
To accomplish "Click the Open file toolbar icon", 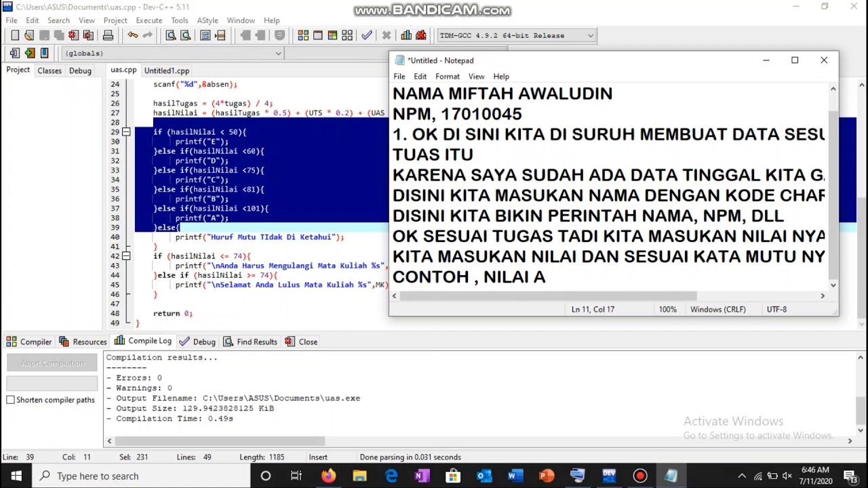I will [29, 35].
